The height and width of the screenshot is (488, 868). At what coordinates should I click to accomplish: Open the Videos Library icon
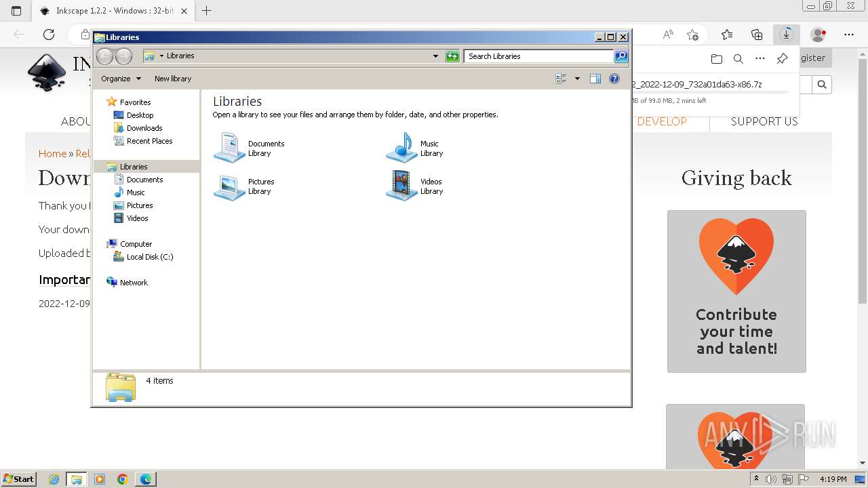[401, 186]
